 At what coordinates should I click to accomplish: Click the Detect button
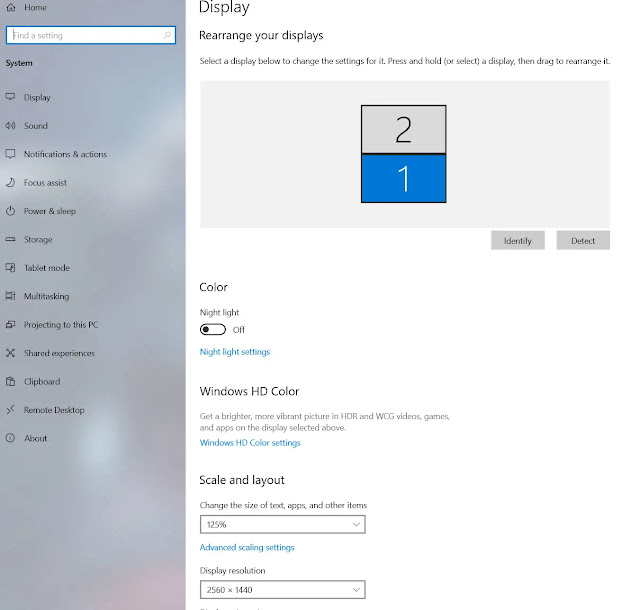click(583, 240)
